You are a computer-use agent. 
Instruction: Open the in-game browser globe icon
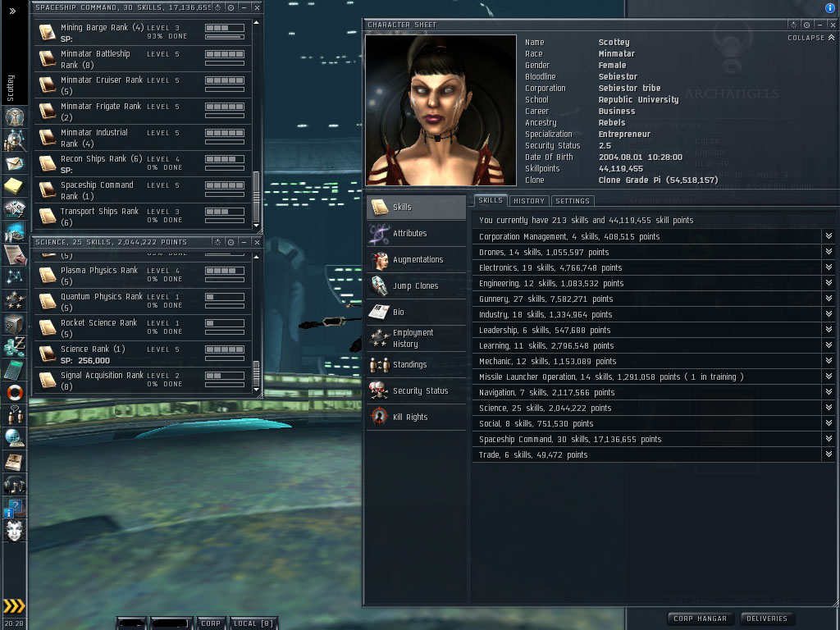(15, 438)
